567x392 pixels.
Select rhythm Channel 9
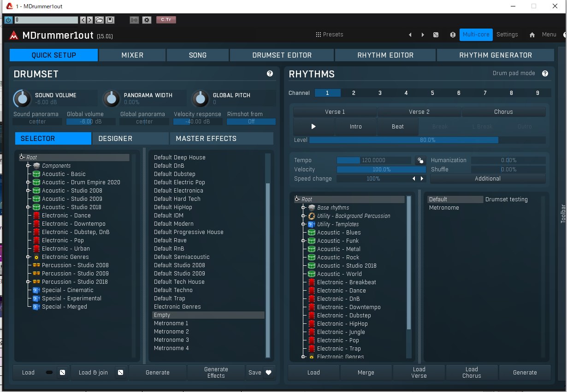(537, 93)
